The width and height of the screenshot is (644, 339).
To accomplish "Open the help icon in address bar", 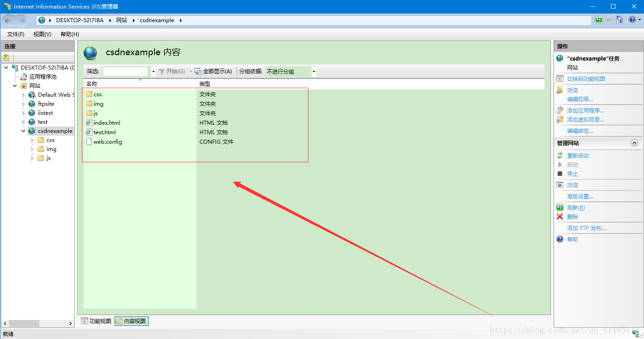I will click(632, 20).
